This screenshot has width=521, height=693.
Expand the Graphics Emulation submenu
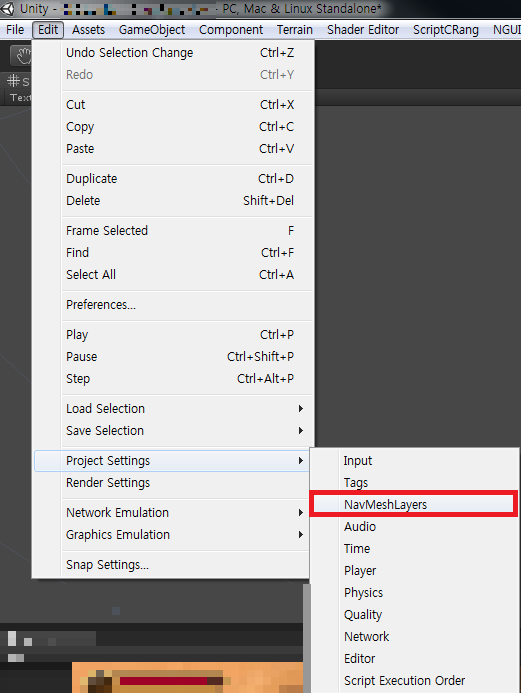click(172, 535)
